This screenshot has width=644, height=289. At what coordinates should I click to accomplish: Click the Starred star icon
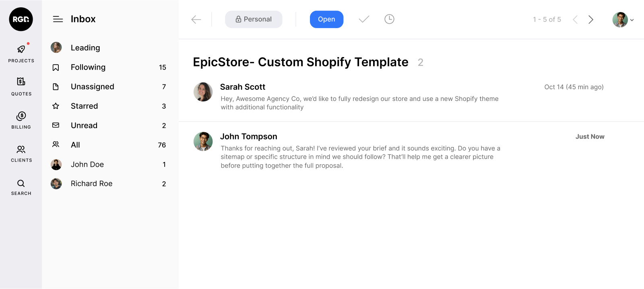pyautogui.click(x=56, y=106)
